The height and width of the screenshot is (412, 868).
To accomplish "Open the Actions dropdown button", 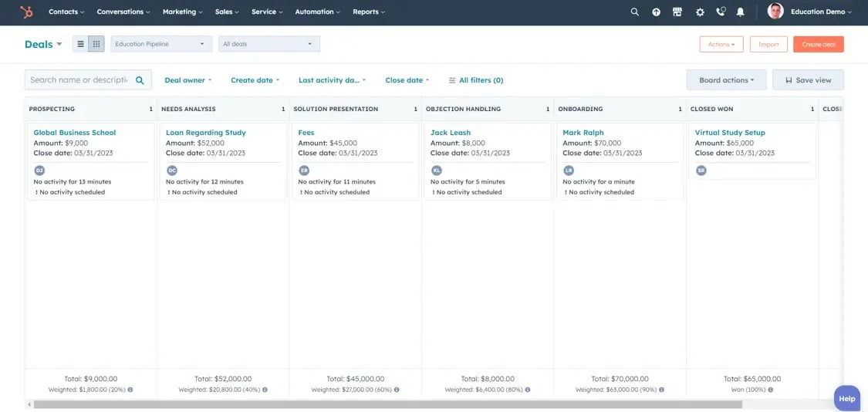I will tap(721, 44).
